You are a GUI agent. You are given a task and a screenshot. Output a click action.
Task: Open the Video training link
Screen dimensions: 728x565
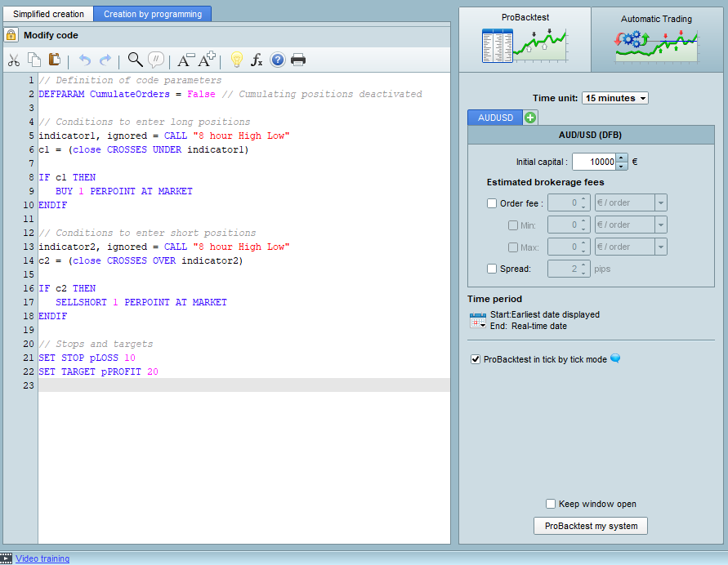42,558
